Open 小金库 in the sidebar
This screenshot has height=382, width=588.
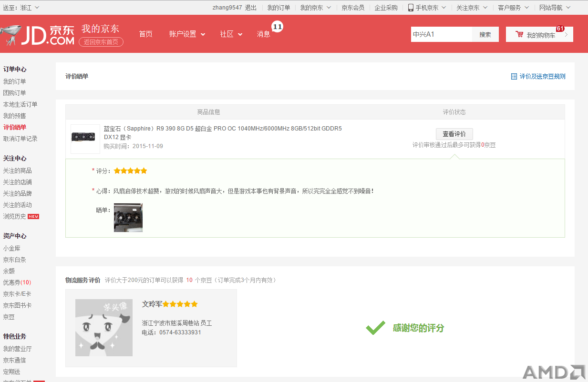pos(11,248)
